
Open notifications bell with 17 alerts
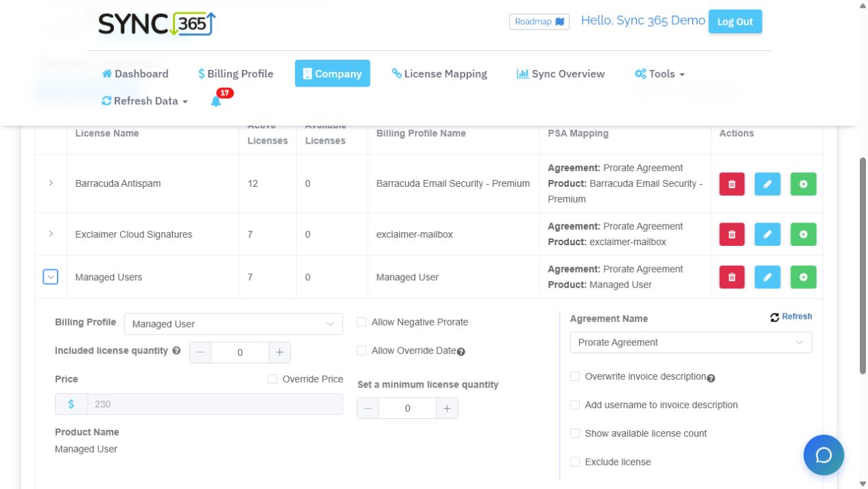[x=217, y=100]
